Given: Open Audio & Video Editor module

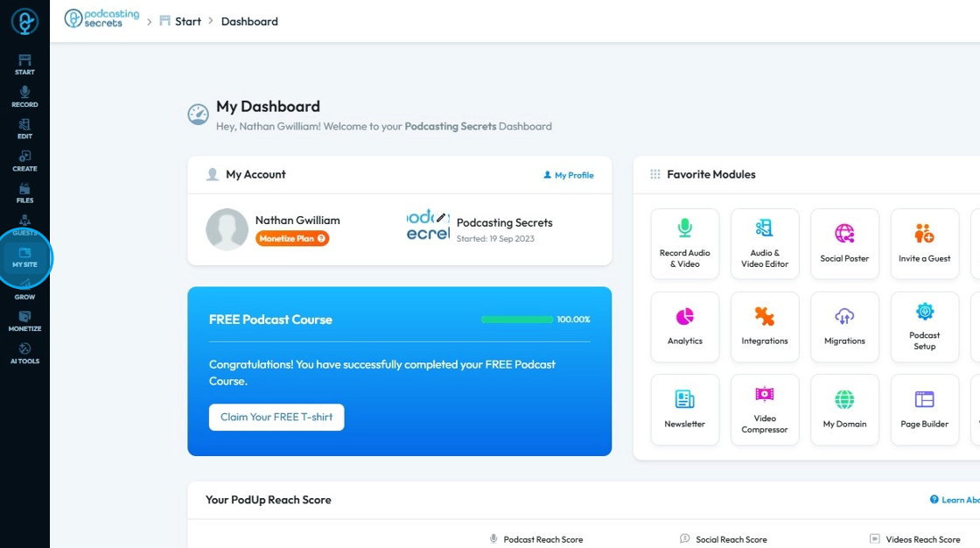Looking at the screenshot, I should point(765,243).
